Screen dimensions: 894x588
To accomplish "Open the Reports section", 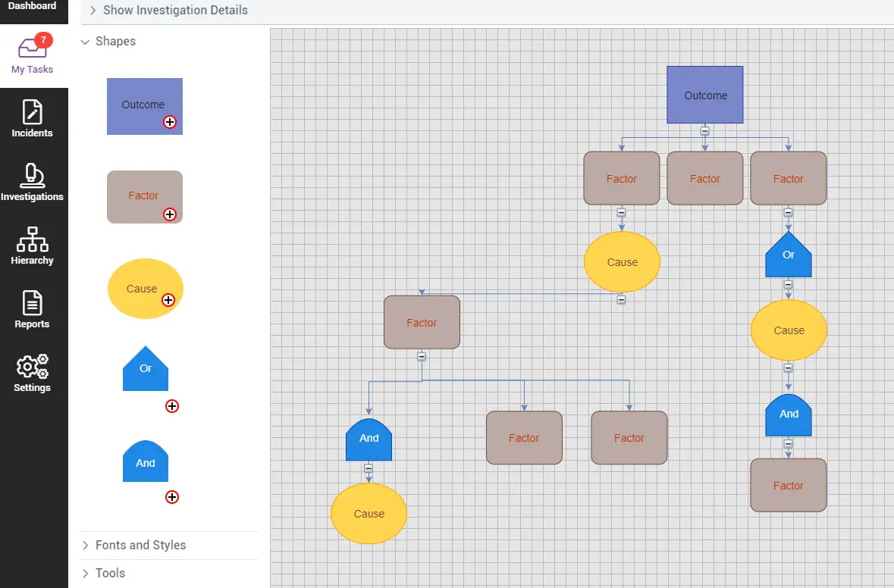I will point(33,310).
